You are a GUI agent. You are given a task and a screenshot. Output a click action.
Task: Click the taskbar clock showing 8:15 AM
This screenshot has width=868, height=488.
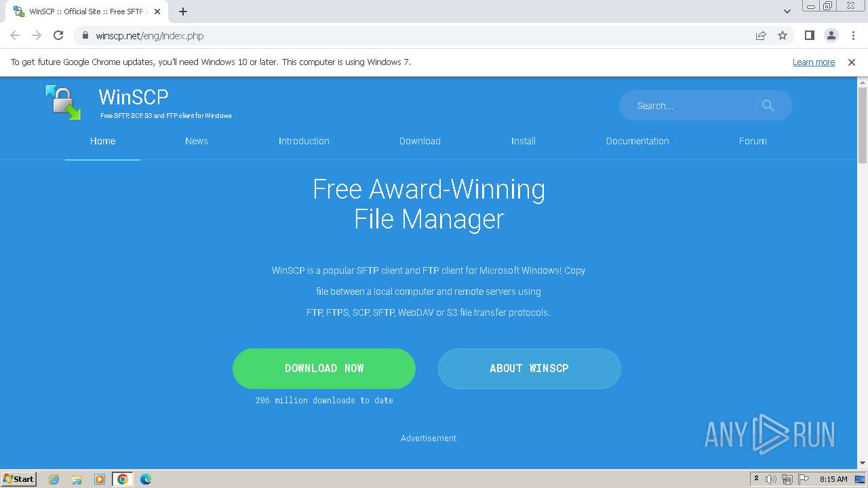coord(833,479)
